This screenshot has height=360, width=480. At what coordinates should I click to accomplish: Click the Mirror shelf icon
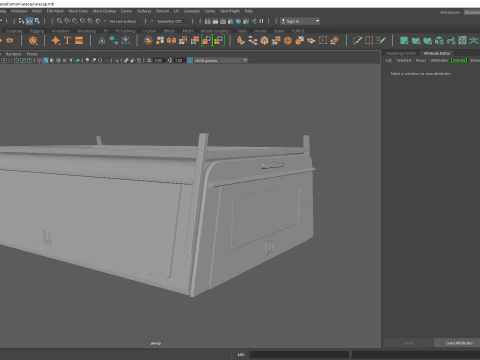pyautogui.click(x=171, y=40)
